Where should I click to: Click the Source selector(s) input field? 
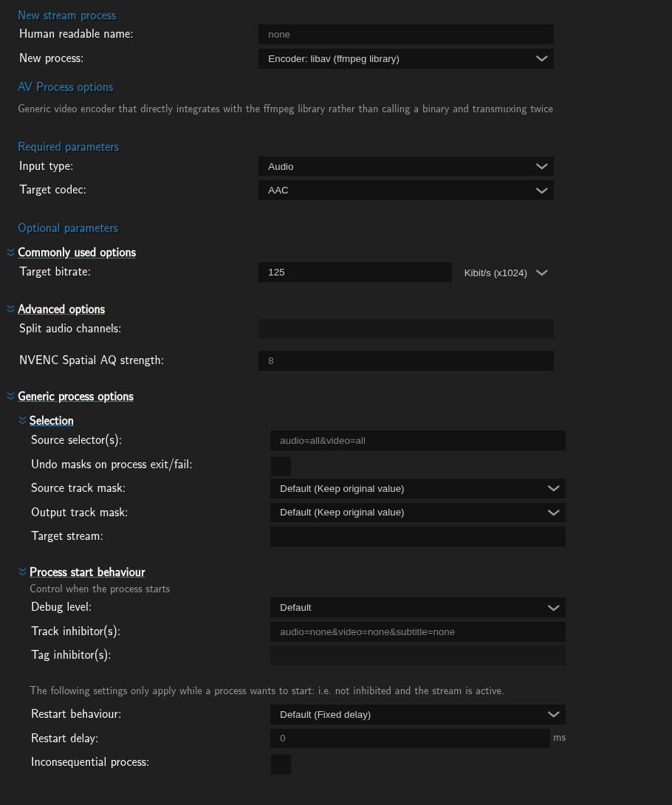[417, 440]
